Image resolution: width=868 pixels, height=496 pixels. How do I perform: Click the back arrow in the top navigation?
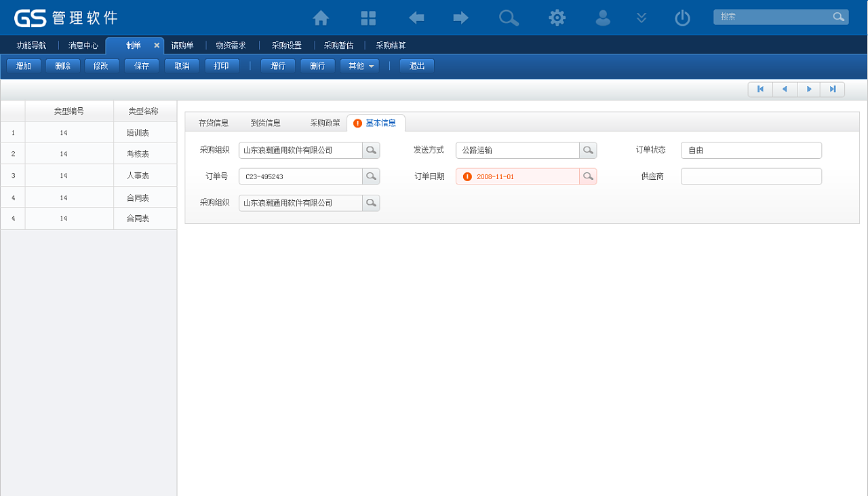(x=416, y=18)
